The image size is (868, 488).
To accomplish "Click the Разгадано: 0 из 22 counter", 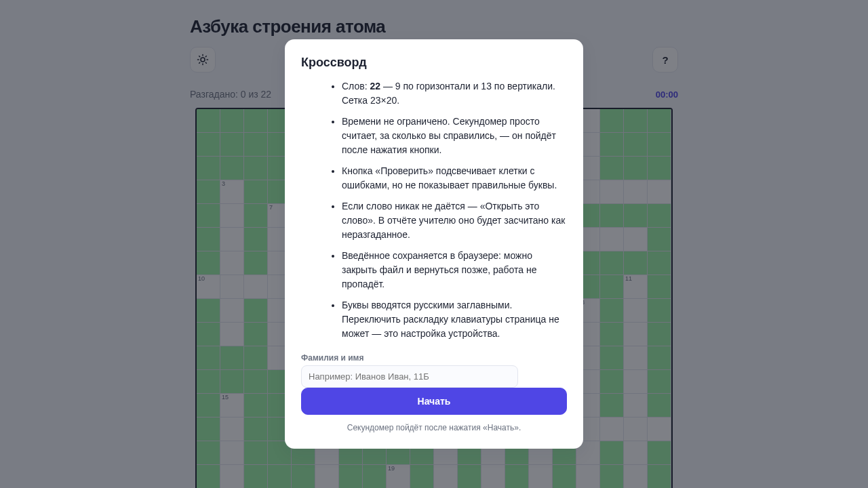I will pyautogui.click(x=231, y=94).
